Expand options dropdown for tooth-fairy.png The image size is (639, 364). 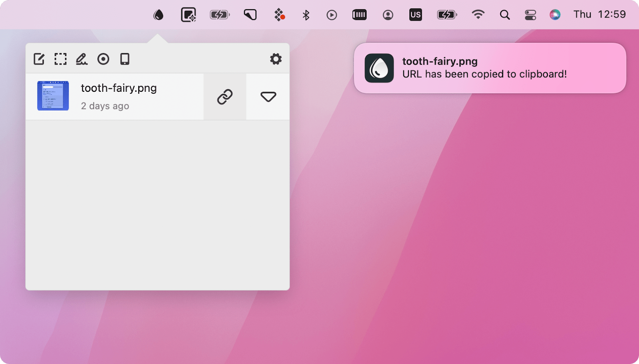tap(268, 97)
